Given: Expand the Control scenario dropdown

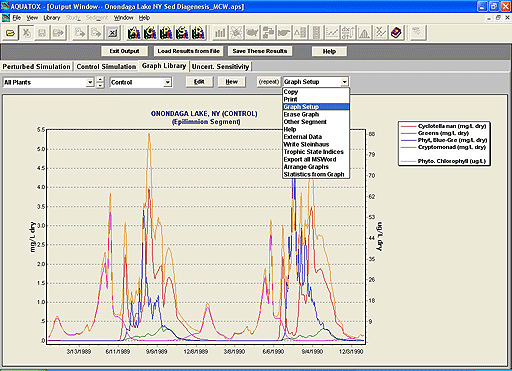Looking at the screenshot, I should pyautogui.click(x=168, y=82).
